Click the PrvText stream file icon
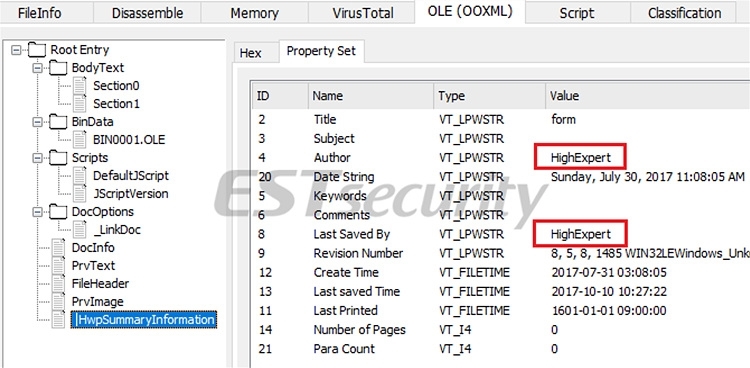This screenshot has height=368, width=750. (58, 266)
